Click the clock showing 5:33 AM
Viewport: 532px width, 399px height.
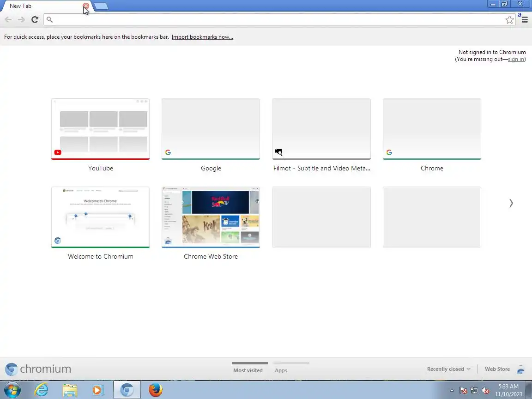tap(508, 390)
